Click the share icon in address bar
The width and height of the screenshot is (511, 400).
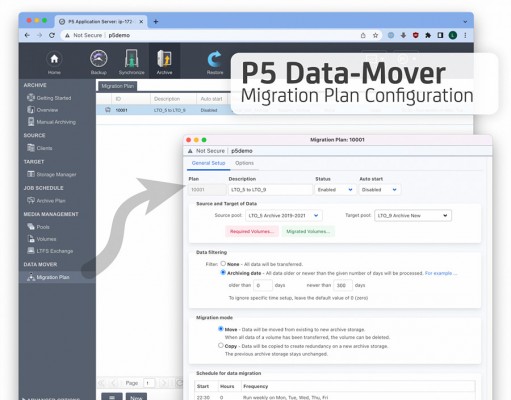[x=363, y=35]
